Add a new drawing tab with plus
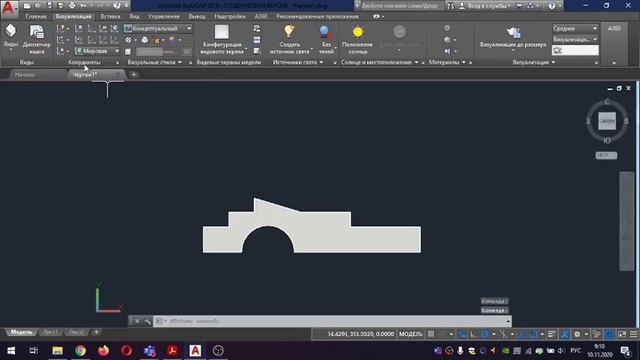Screen dimensions: 640x360 pos(133,75)
